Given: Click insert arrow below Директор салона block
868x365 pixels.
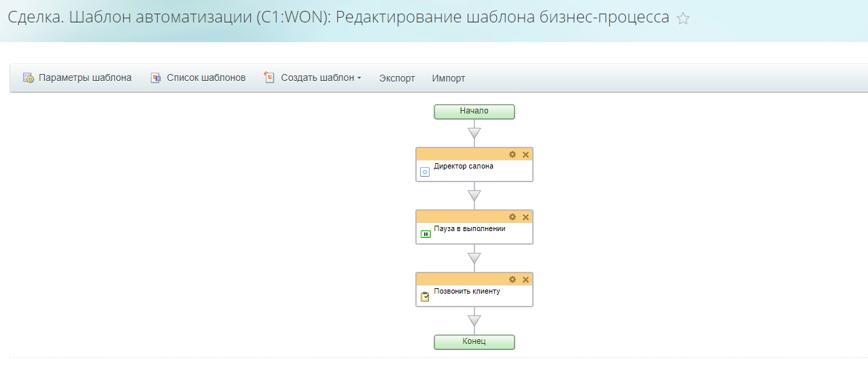Looking at the screenshot, I should click(474, 196).
